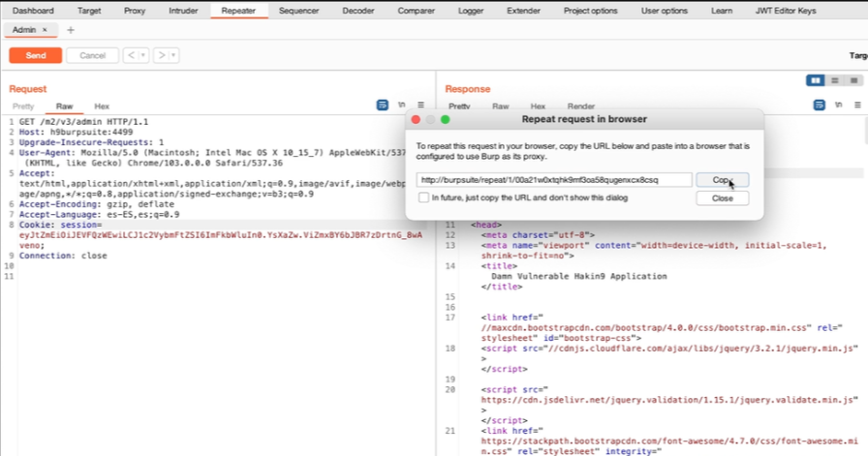Click the Connection: close header line

pyautogui.click(x=63, y=256)
